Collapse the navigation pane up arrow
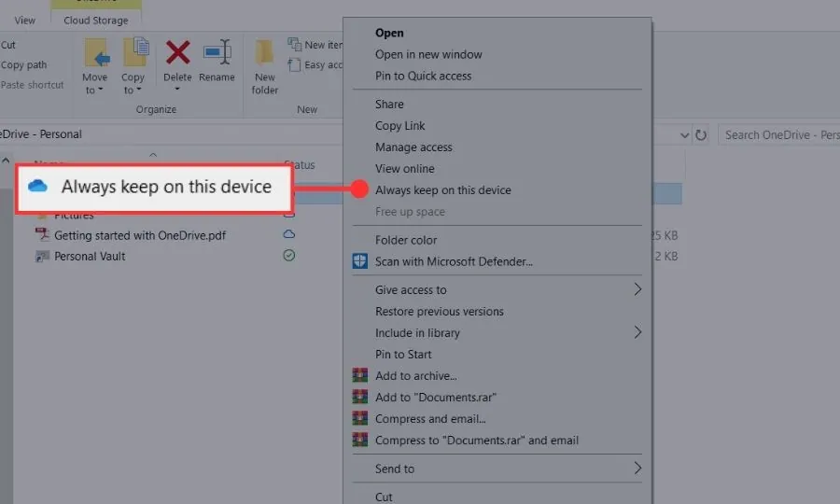 click(x=6, y=161)
